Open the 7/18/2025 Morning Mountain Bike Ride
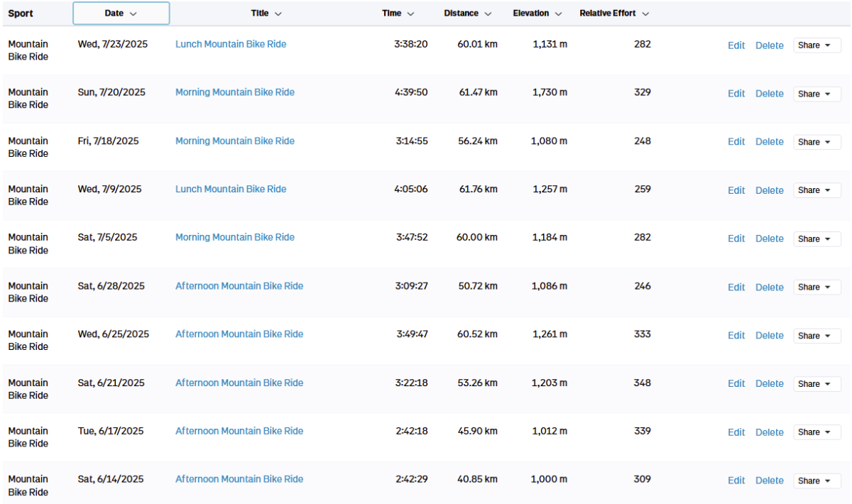Screen dimensions: 852x504 (x=235, y=141)
